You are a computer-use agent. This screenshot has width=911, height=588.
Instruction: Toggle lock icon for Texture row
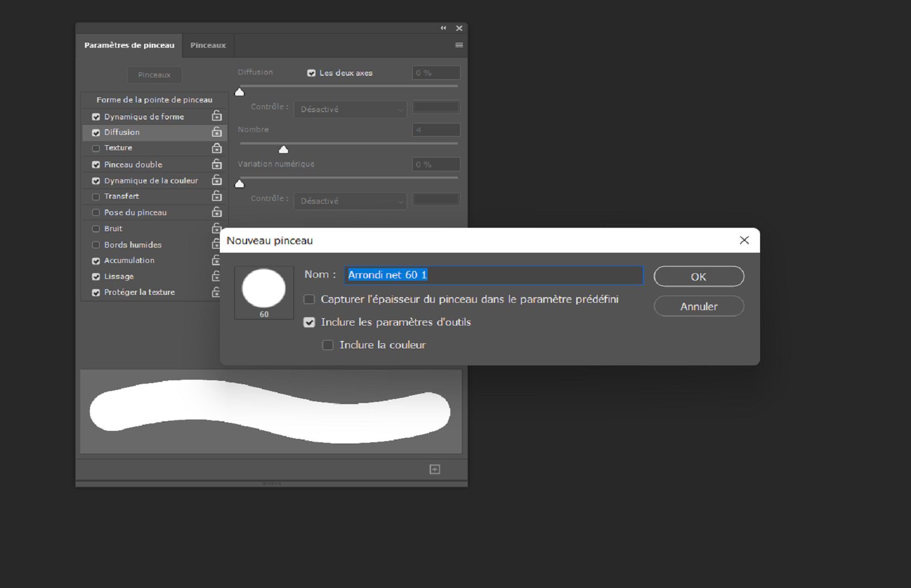216,148
